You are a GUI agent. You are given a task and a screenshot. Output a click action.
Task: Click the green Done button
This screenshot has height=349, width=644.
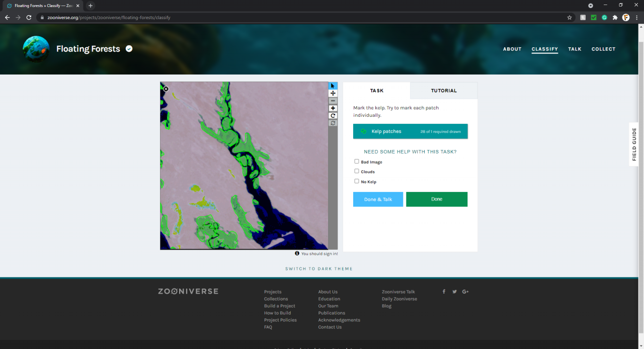point(437,199)
